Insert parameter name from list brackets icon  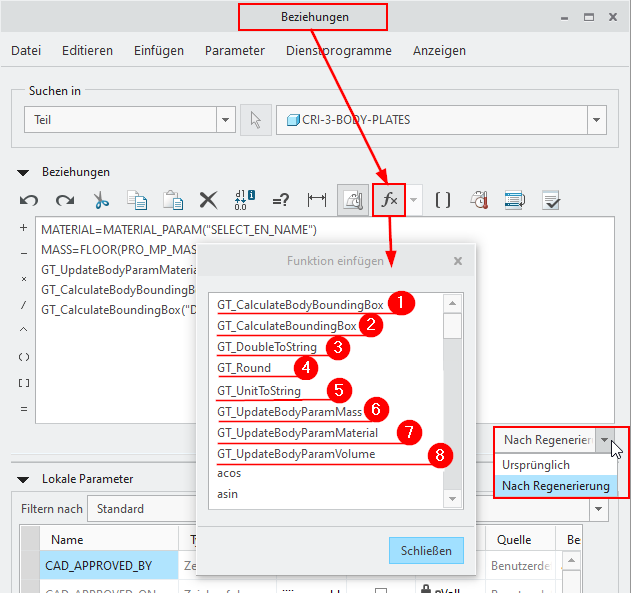tap(443, 200)
